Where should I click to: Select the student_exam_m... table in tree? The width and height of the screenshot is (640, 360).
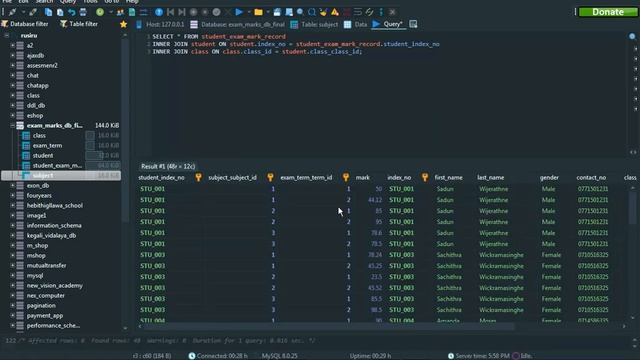(57, 165)
